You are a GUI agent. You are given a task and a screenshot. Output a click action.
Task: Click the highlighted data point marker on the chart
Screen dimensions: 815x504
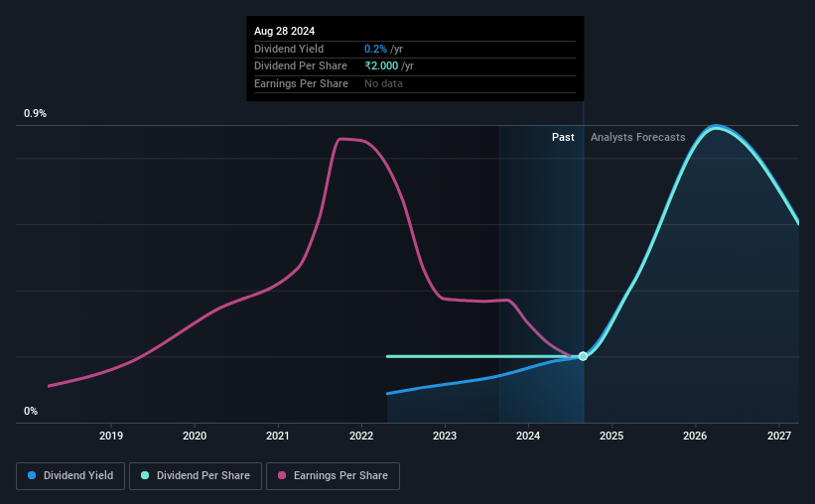tap(583, 356)
